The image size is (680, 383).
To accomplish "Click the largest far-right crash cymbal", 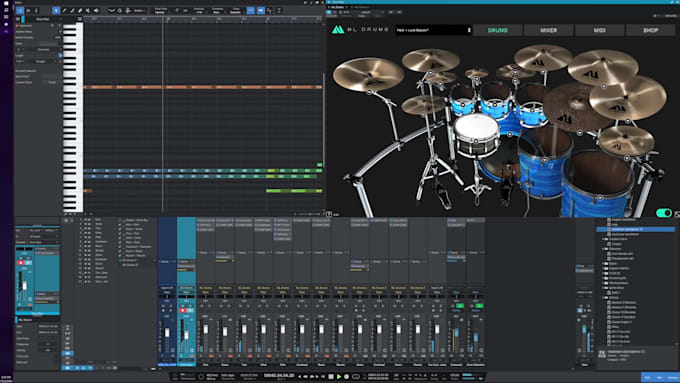I will [627, 98].
